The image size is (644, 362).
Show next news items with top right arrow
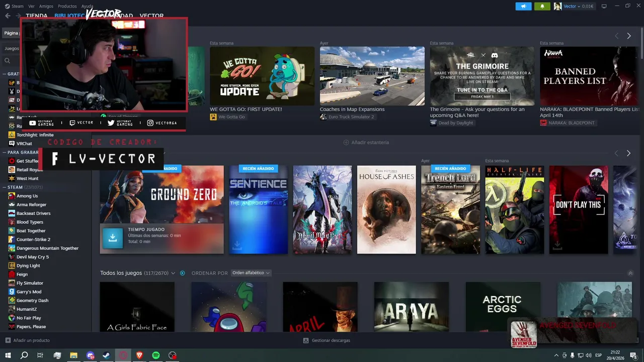tap(628, 36)
